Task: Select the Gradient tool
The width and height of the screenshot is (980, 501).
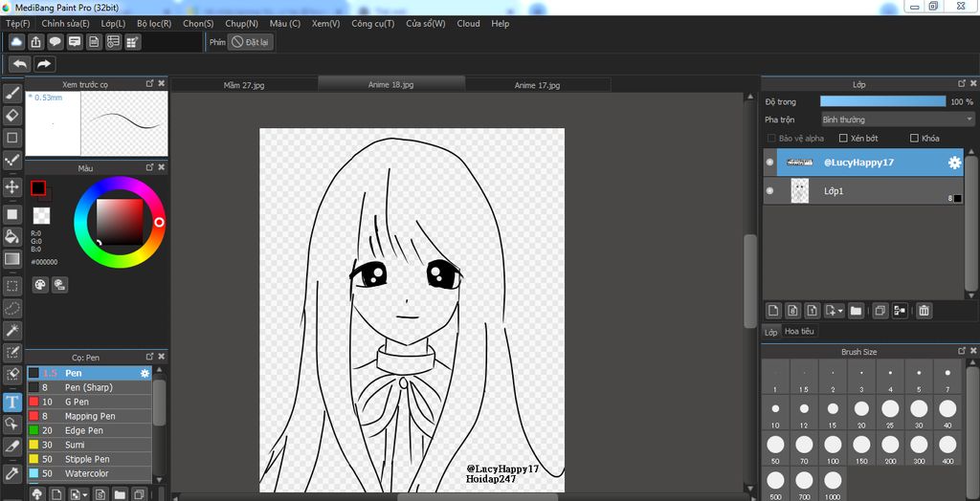Action: [x=11, y=258]
